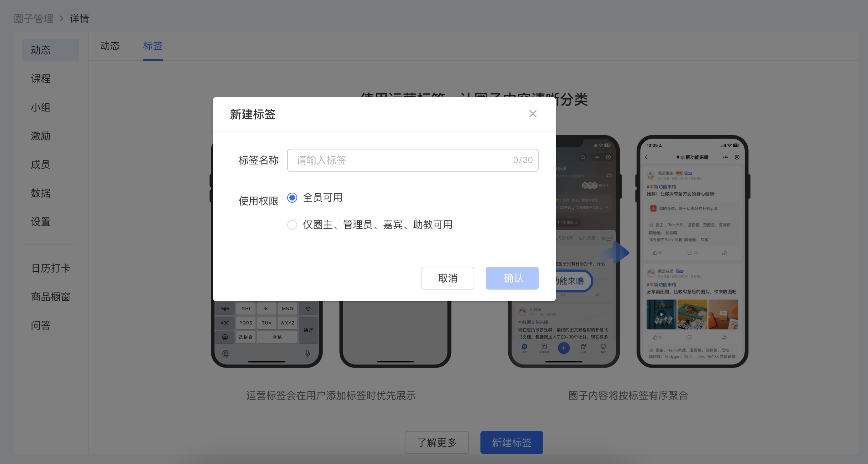The width and height of the screenshot is (868, 464).
Task: Click the 详情 breadcrumb text
Action: click(x=79, y=19)
